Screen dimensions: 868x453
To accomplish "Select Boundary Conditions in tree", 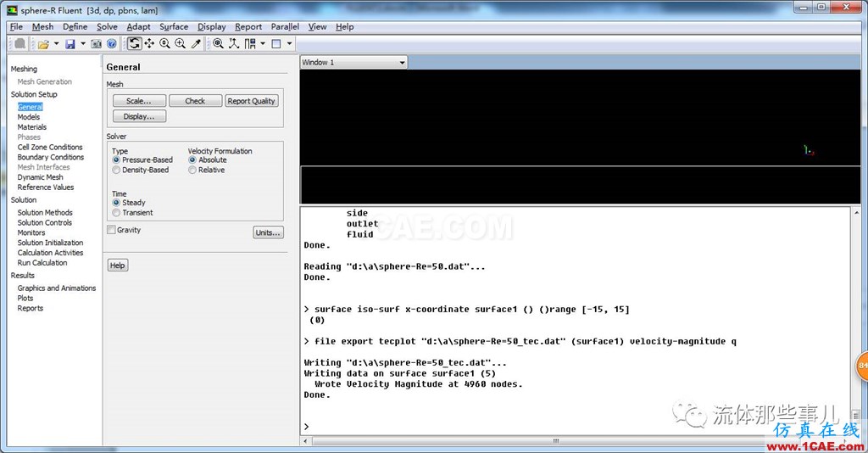I will [51, 157].
